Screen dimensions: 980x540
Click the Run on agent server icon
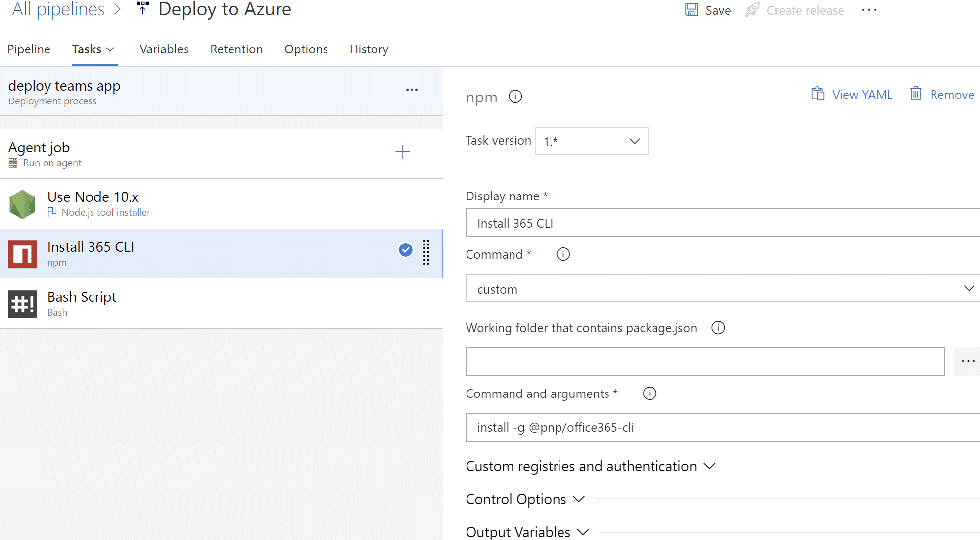[x=13, y=163]
